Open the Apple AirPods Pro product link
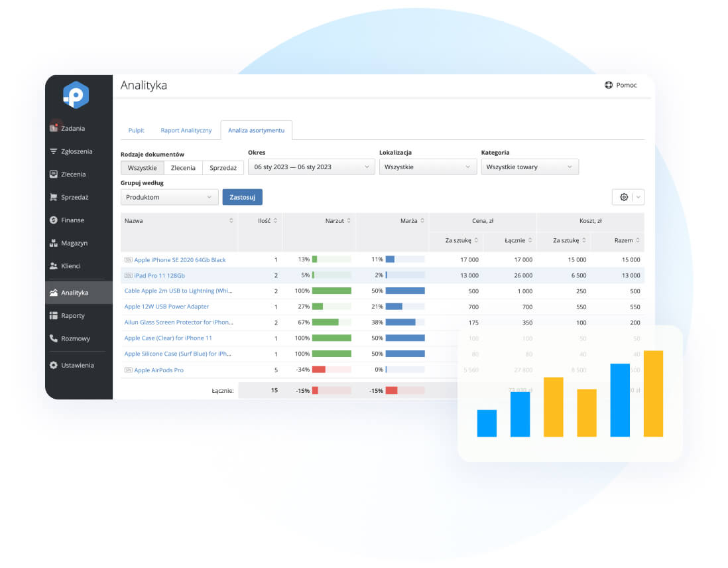The image size is (728, 568). [158, 370]
